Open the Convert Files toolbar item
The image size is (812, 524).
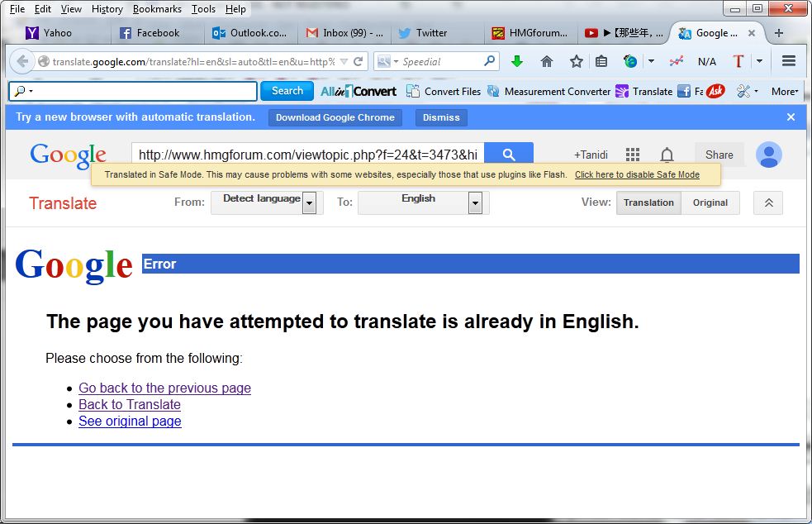444,91
